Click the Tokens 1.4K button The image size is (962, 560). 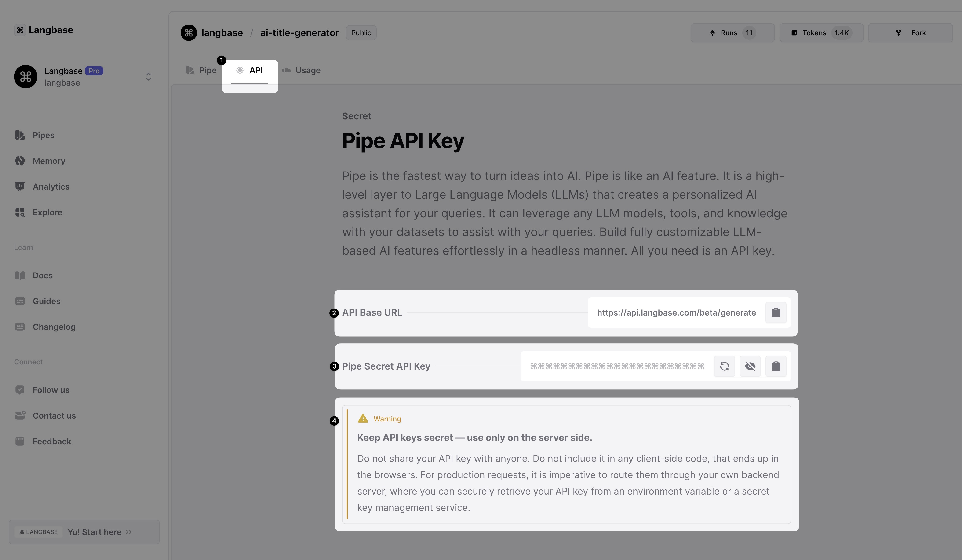coord(821,33)
